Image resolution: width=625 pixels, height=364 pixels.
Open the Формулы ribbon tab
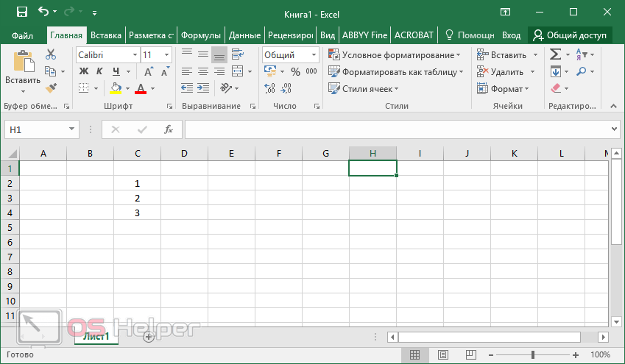[x=200, y=35]
